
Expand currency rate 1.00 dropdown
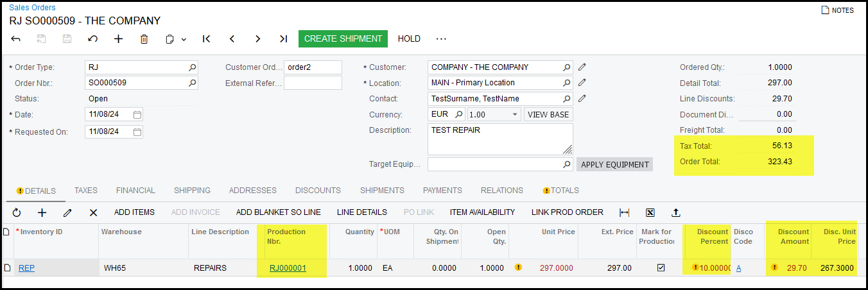pyautogui.click(x=515, y=115)
